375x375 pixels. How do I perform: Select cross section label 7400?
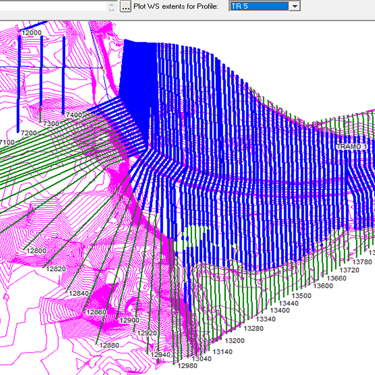(x=74, y=115)
